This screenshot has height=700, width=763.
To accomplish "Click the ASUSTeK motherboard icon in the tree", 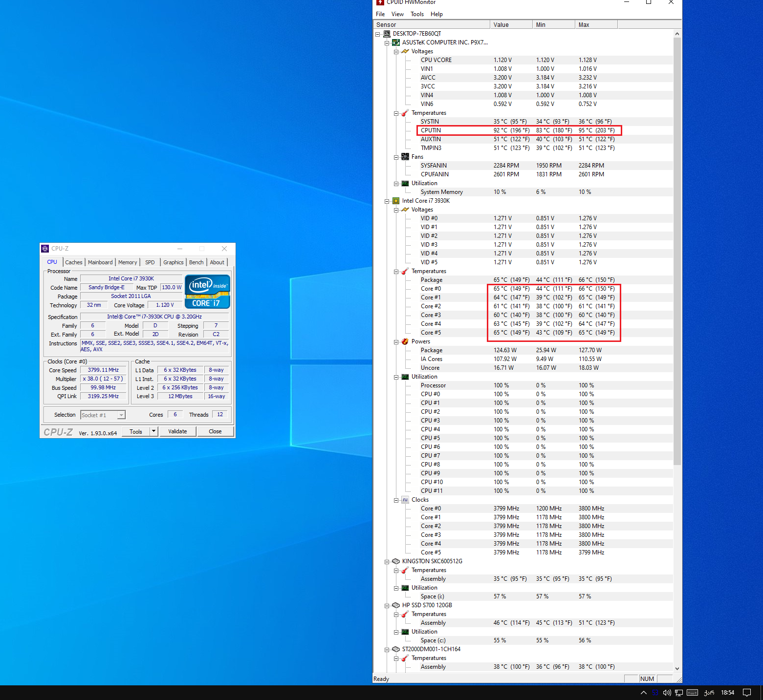I will (396, 42).
